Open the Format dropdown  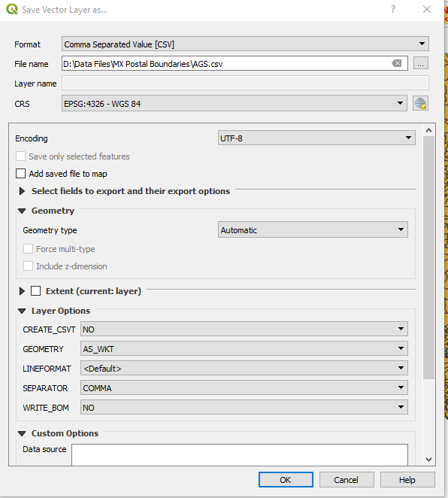pyautogui.click(x=245, y=44)
